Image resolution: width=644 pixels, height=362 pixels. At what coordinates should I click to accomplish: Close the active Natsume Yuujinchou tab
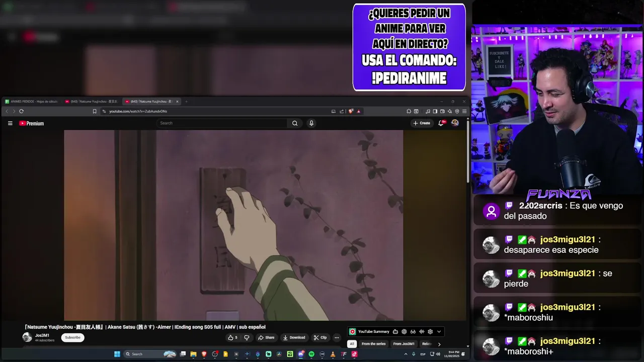point(177,102)
